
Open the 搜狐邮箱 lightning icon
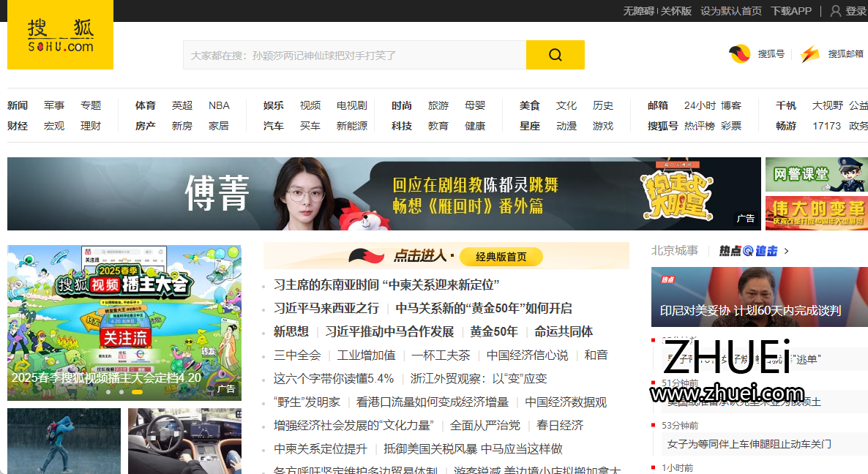click(809, 54)
